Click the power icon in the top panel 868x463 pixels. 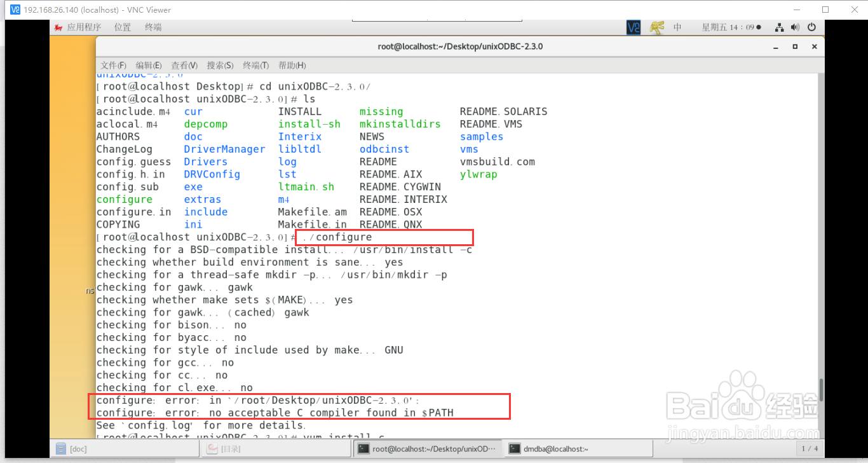coord(811,27)
